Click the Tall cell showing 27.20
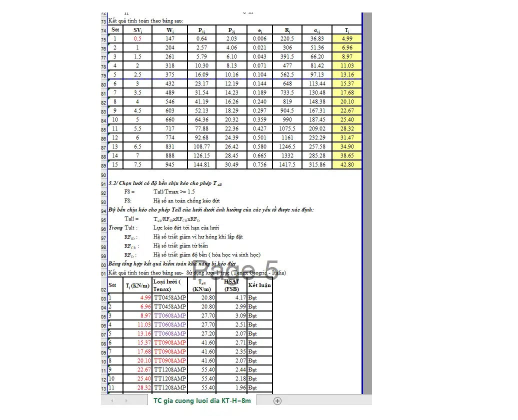The width and height of the screenshot is (518, 420). (x=202, y=333)
